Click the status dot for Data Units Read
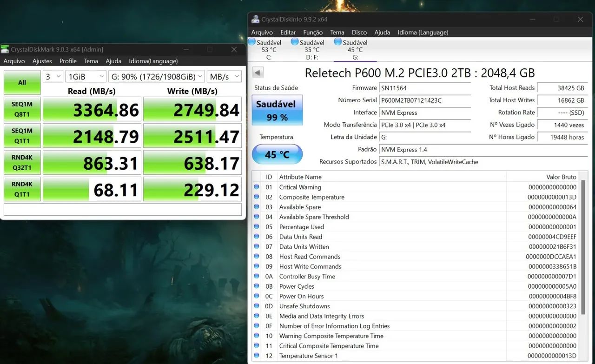This screenshot has width=595, height=364. pyautogui.click(x=256, y=237)
